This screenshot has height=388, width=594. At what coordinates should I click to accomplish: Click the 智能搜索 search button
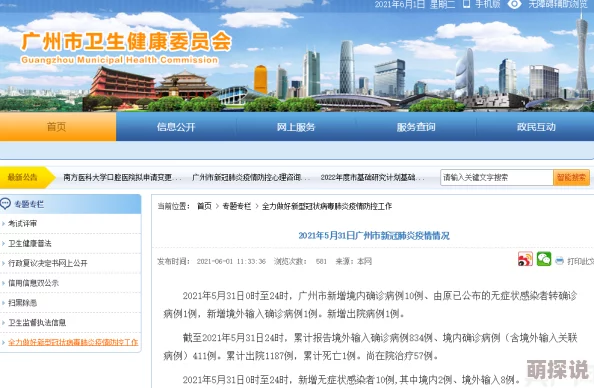click(x=571, y=177)
